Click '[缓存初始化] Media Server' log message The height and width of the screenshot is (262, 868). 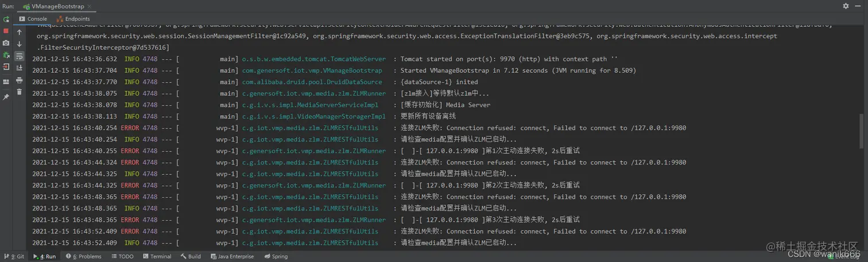click(x=445, y=105)
